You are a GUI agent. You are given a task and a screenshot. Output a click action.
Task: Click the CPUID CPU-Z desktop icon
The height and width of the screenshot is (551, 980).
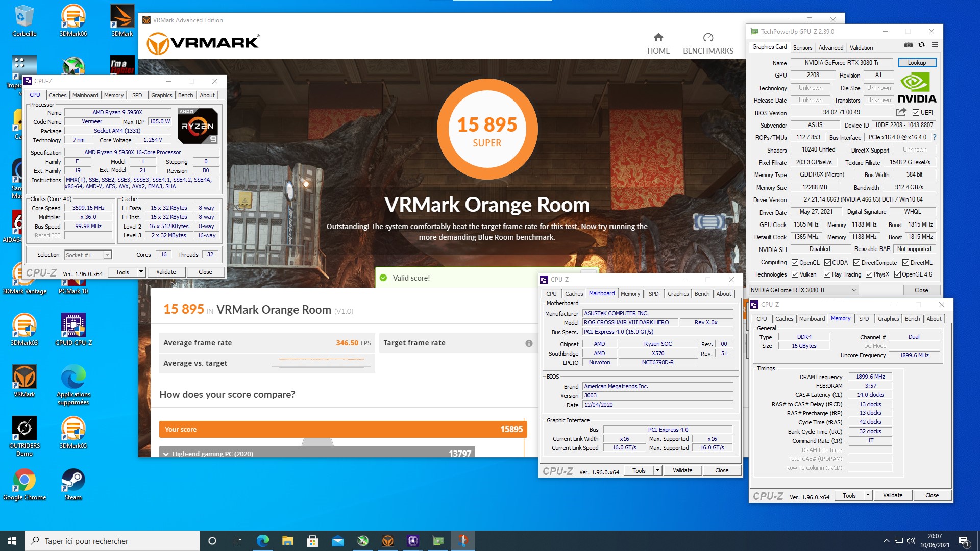73,330
